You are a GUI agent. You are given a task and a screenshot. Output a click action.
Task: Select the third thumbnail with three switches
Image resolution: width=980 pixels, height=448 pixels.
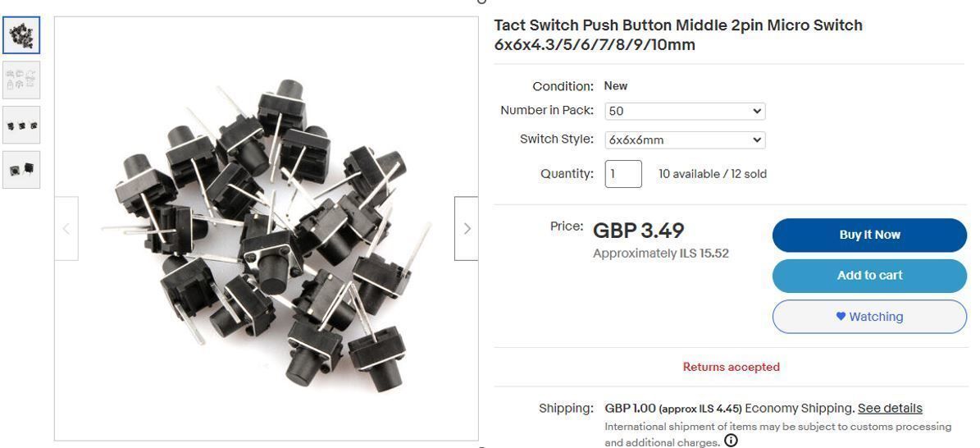tap(21, 125)
